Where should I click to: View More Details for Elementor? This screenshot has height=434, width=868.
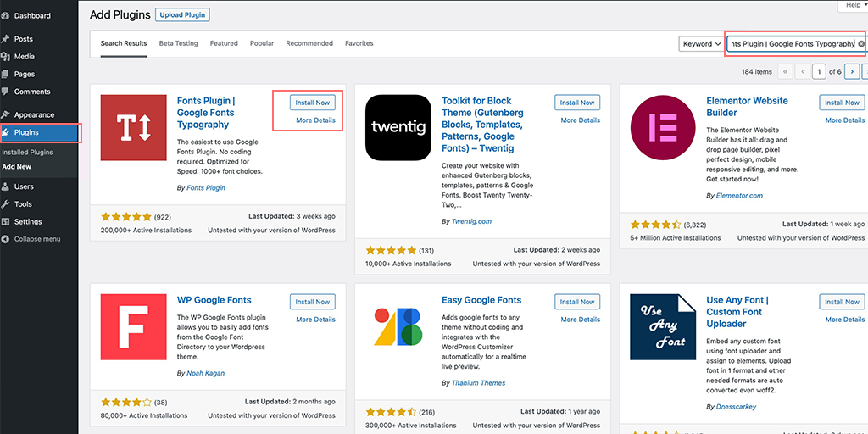tap(845, 120)
